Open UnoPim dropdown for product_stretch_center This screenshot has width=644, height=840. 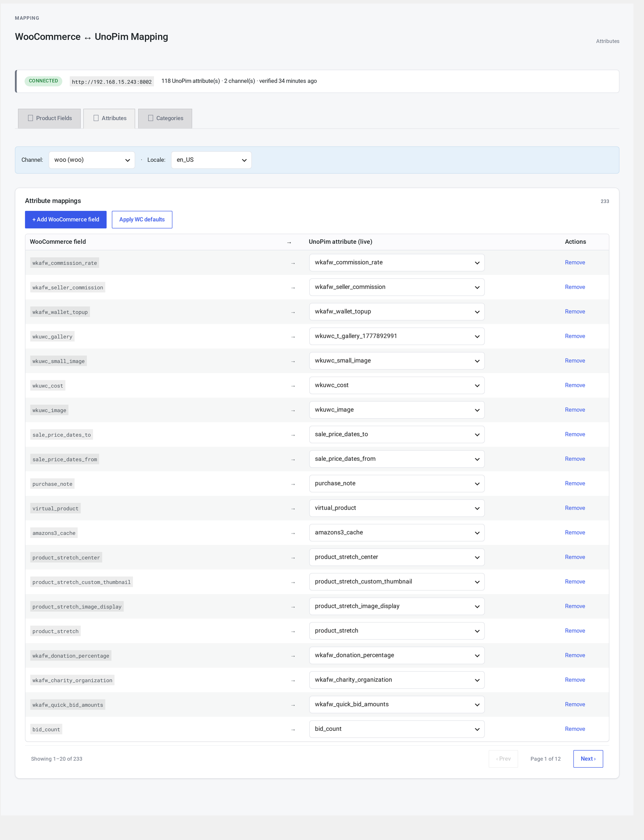[397, 557]
